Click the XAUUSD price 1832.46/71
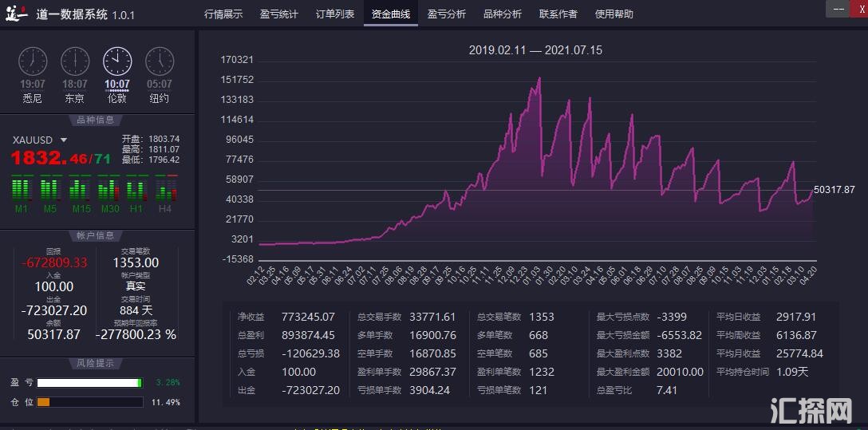Image resolution: width=868 pixels, height=430 pixels. pos(61,158)
